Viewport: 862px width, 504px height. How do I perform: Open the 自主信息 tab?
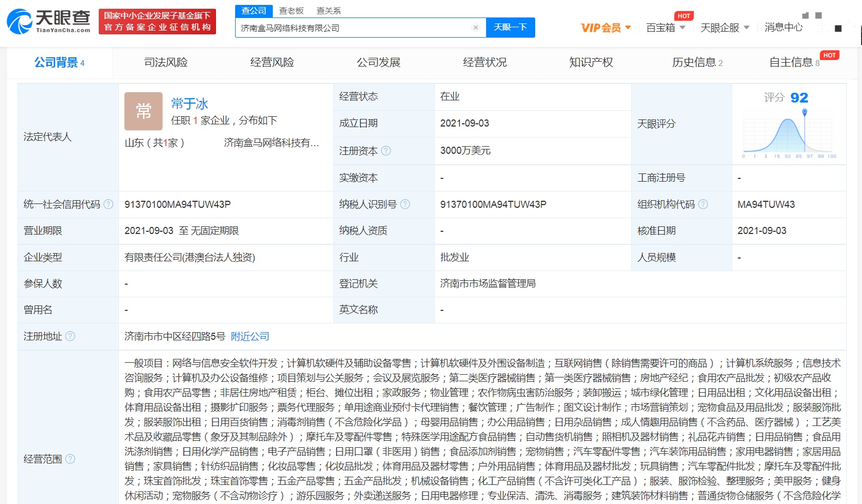(794, 62)
